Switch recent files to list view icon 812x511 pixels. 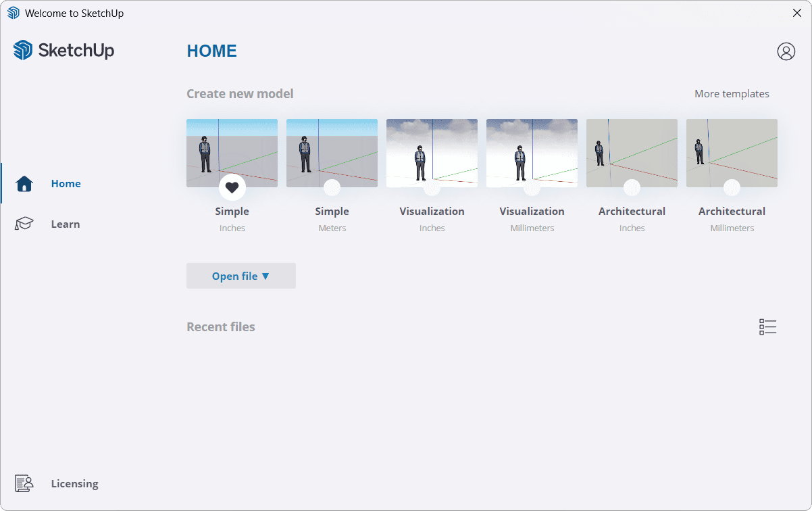(767, 327)
